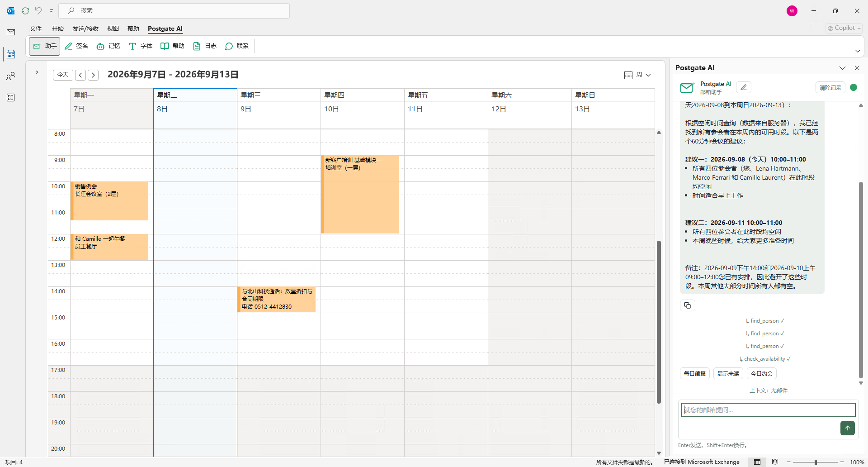Open the 字体 font tool
Screen dimensions: 868x467
pos(141,46)
